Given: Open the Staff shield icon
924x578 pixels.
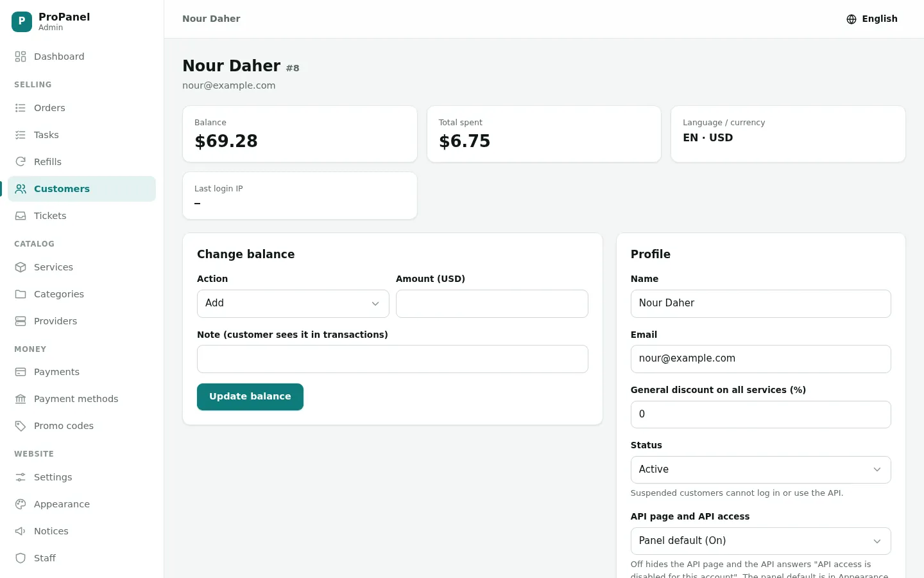Looking at the screenshot, I should 21,558.
